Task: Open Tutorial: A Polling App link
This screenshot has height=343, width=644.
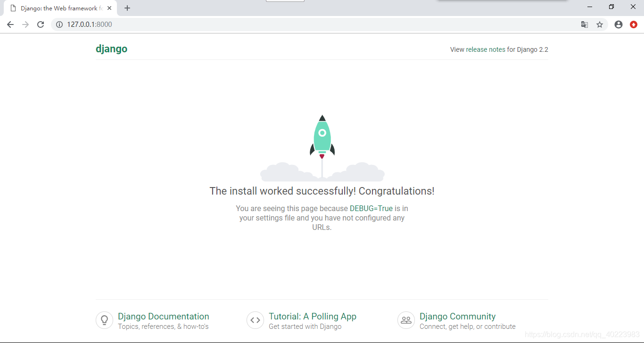Action: 313,317
